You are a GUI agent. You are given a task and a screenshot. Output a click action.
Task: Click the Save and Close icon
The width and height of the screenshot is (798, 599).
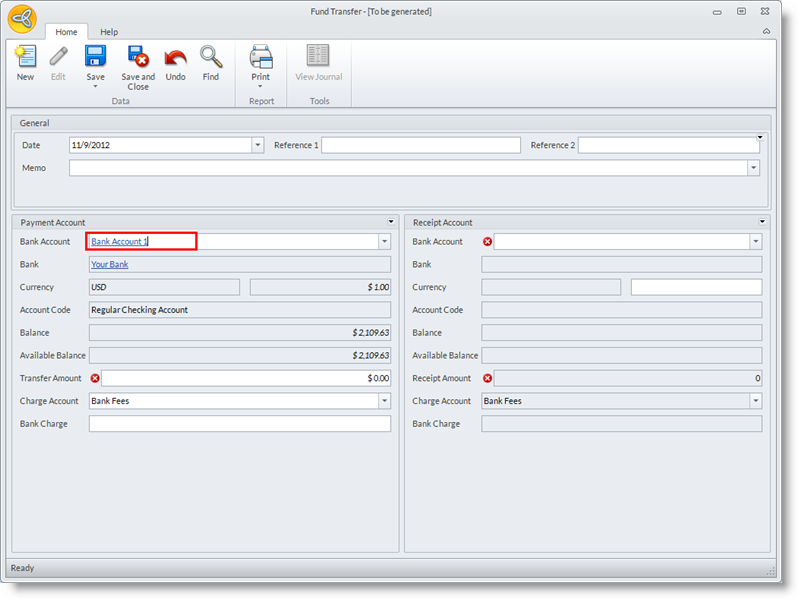[x=138, y=56]
